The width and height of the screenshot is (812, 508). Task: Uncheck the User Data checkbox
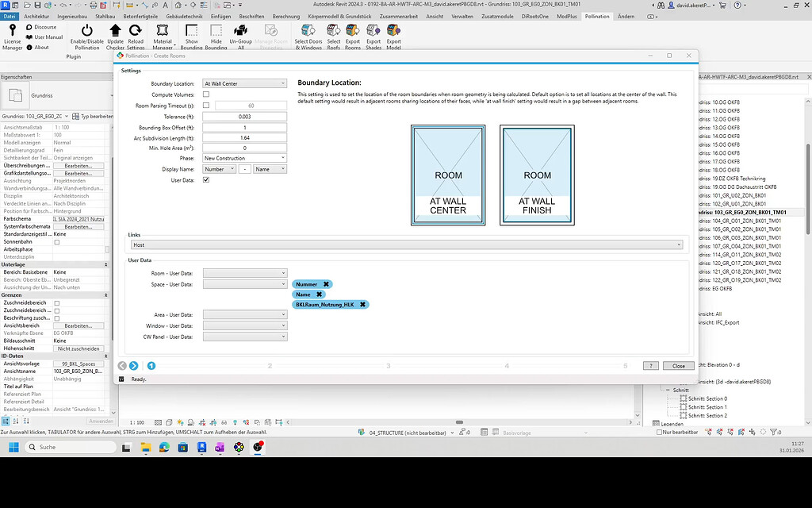[206, 180]
